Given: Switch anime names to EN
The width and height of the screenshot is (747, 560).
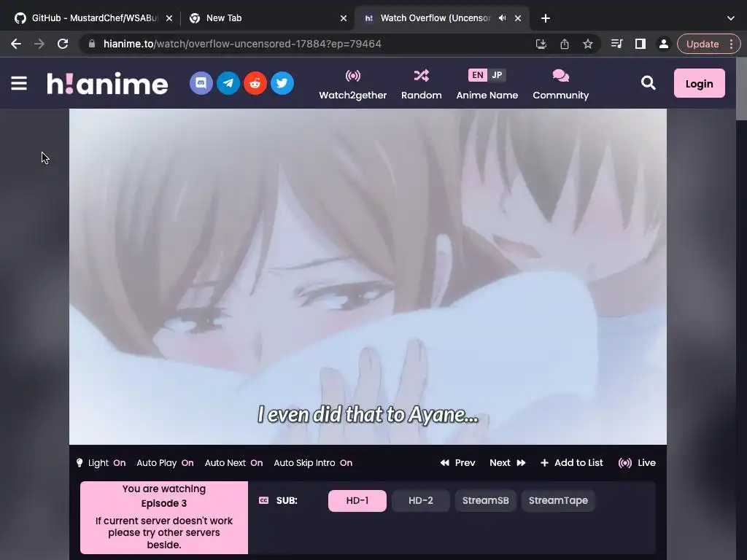Looking at the screenshot, I should tap(477, 75).
